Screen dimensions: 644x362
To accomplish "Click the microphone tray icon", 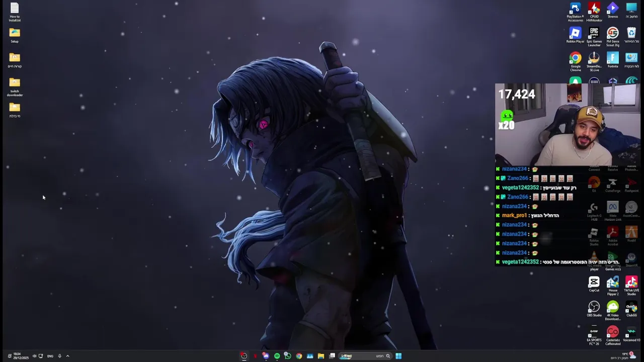I will (59, 356).
